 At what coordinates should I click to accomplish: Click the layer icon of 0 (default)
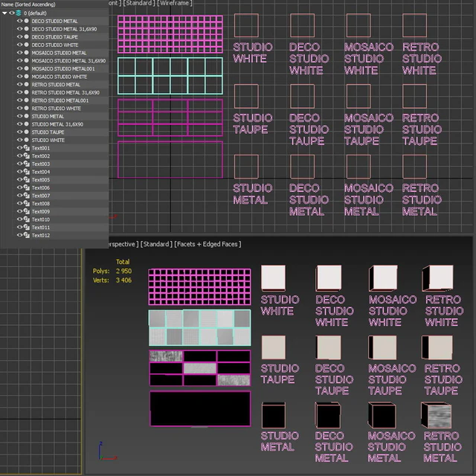[19, 13]
